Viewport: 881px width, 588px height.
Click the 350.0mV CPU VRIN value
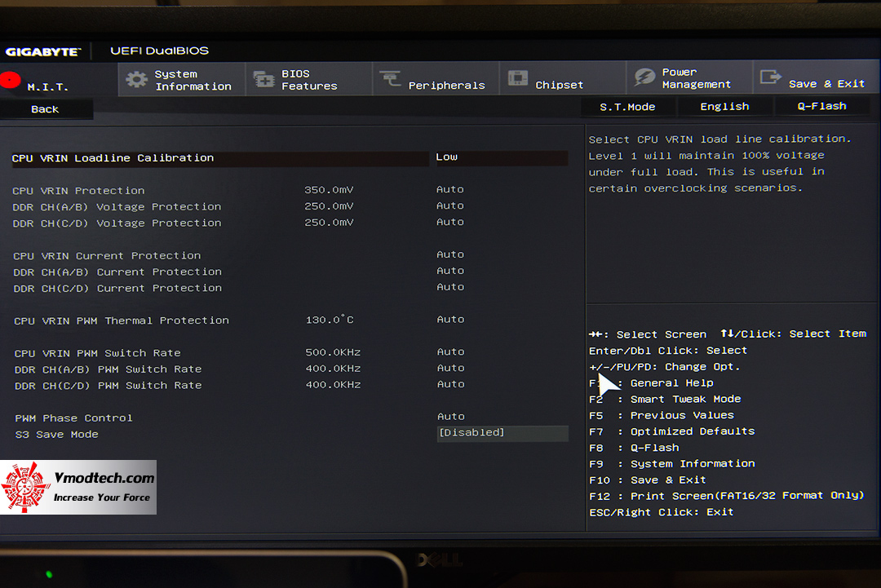click(330, 190)
